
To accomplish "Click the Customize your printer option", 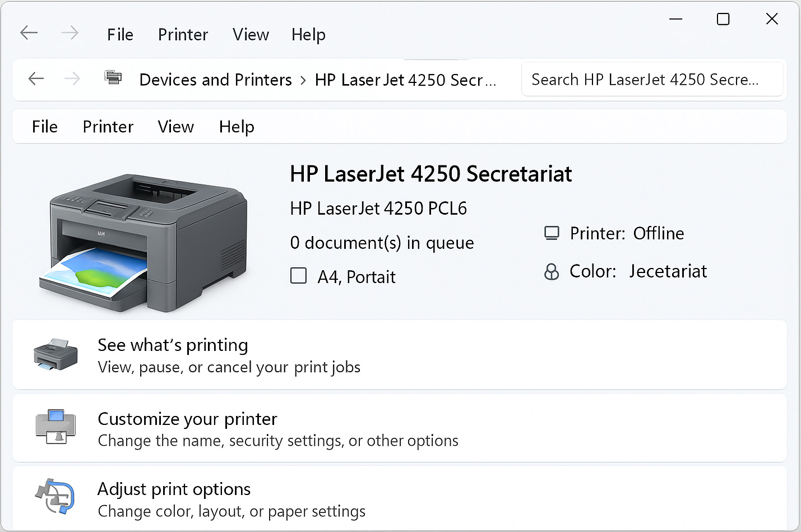I will pyautogui.click(x=187, y=419).
